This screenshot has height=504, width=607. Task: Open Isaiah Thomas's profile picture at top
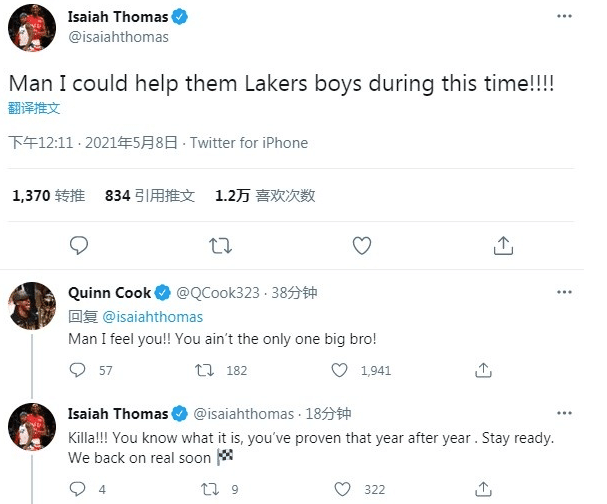tap(31, 28)
